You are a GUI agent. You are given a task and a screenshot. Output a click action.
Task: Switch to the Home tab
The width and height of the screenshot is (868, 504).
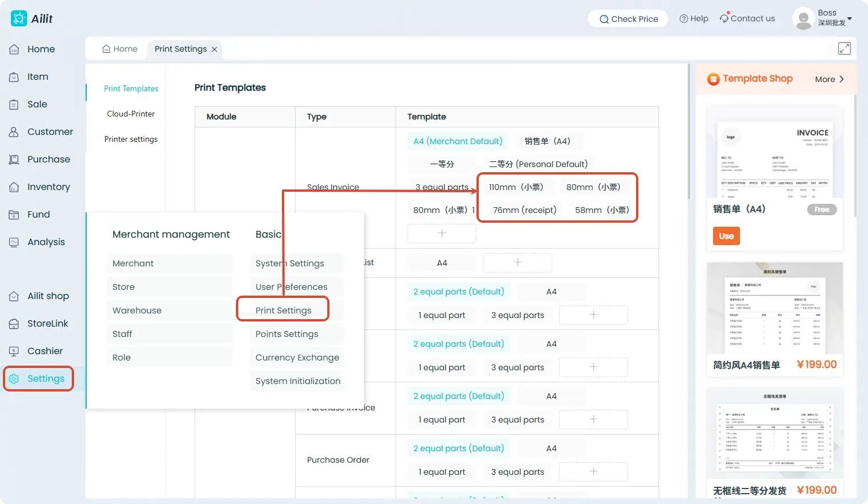(x=120, y=49)
